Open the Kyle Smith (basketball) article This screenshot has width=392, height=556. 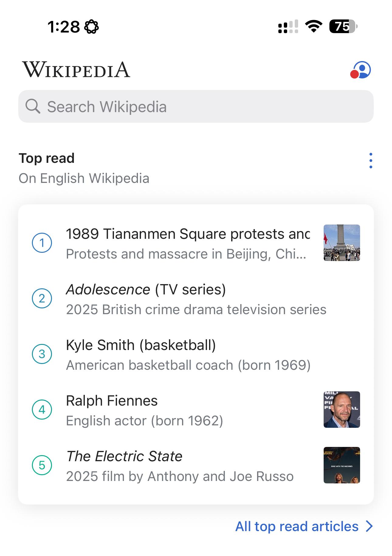coord(196,354)
